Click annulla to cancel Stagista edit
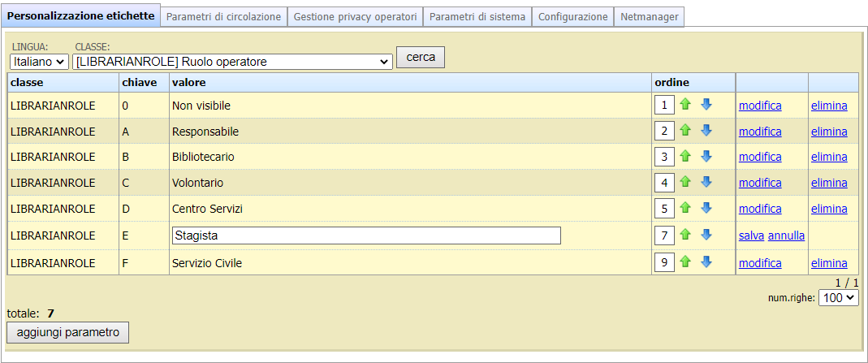The height and width of the screenshot is (363, 868). 786,236
